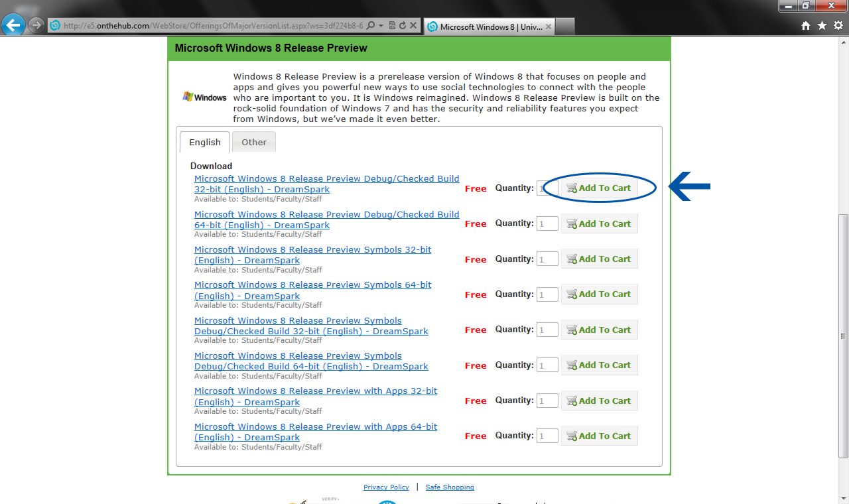
Task: Click the 'Microsoft Windows 8 Release Preview' heading
Action: click(271, 48)
